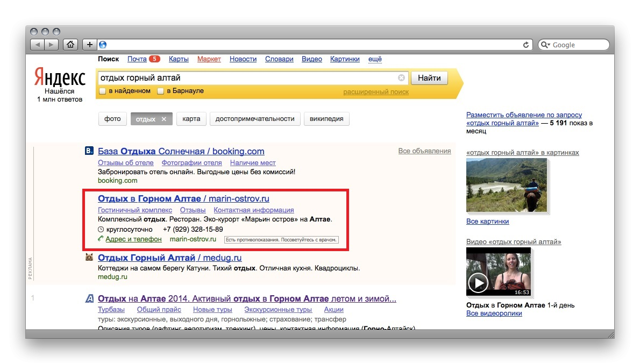Open Google search engine magnifier dropdown
The height and width of the screenshot is (364, 640).
coord(545,45)
